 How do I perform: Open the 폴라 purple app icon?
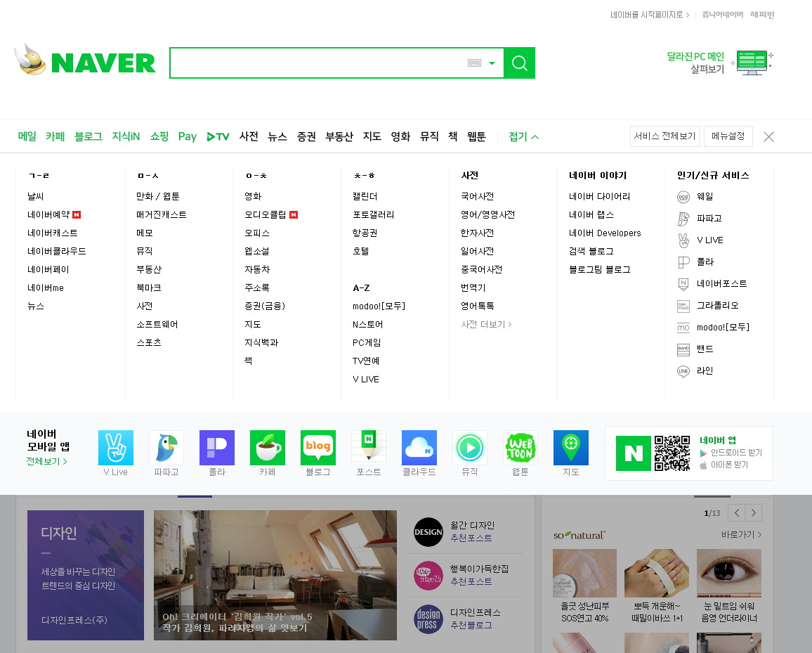click(x=217, y=448)
